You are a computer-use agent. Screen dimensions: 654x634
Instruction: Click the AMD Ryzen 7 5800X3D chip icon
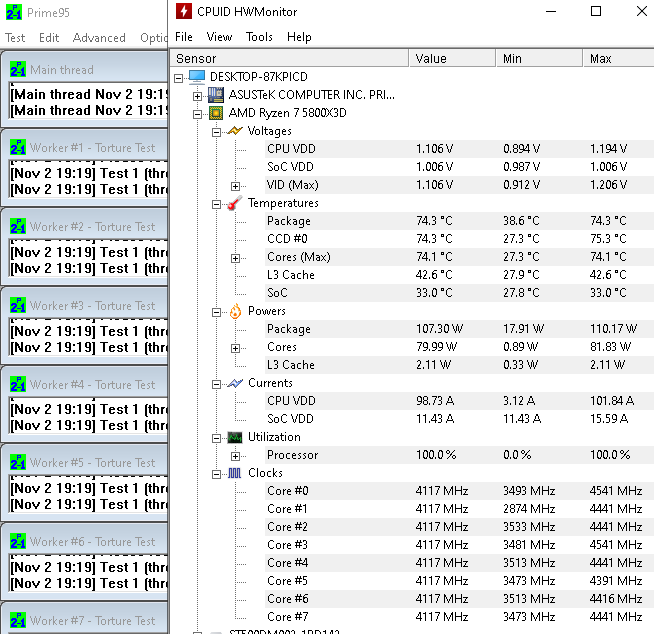click(216, 113)
